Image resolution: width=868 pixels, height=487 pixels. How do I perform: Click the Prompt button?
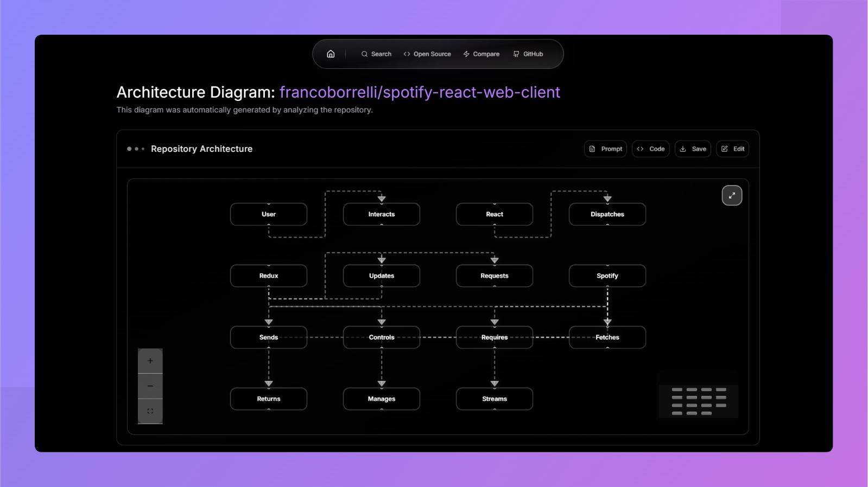605,149
